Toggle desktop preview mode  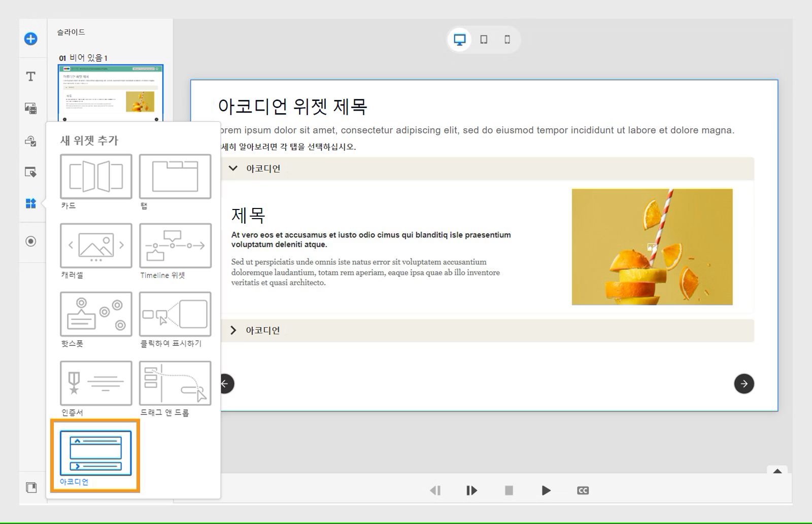click(459, 39)
